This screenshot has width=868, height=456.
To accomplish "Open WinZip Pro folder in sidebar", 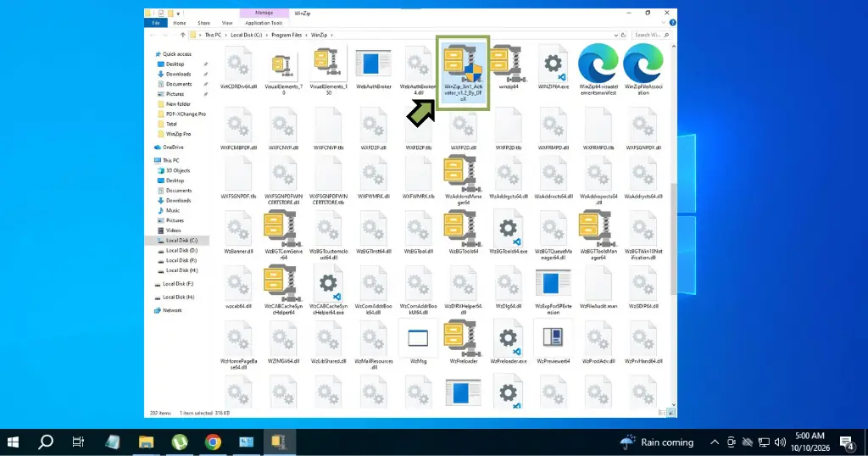I will pos(178,134).
